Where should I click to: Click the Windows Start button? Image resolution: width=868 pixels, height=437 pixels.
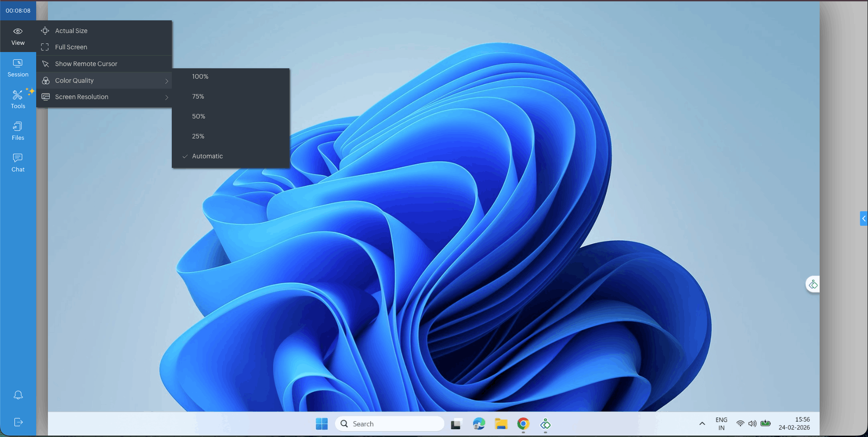[321, 424]
